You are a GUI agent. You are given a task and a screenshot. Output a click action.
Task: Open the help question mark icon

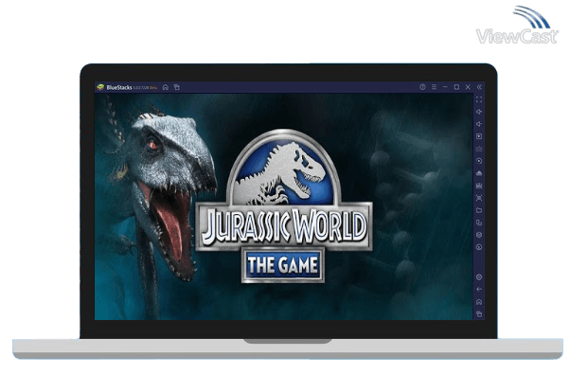pos(422,87)
